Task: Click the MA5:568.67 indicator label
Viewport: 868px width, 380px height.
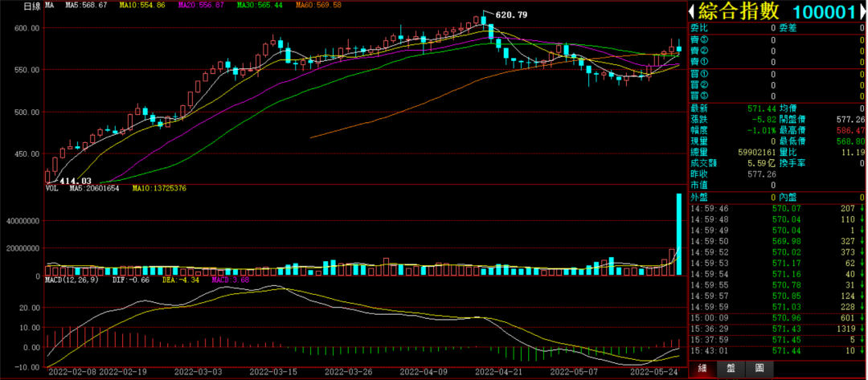Action: [x=86, y=6]
